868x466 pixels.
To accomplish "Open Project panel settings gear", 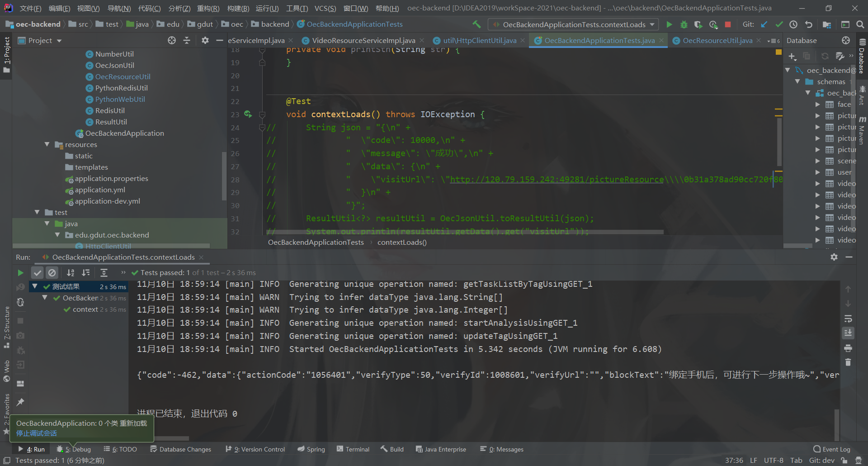I will coord(205,40).
